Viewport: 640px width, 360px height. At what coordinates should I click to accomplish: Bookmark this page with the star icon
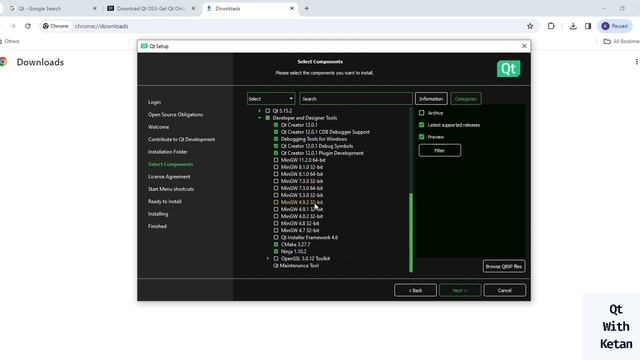tap(530, 26)
